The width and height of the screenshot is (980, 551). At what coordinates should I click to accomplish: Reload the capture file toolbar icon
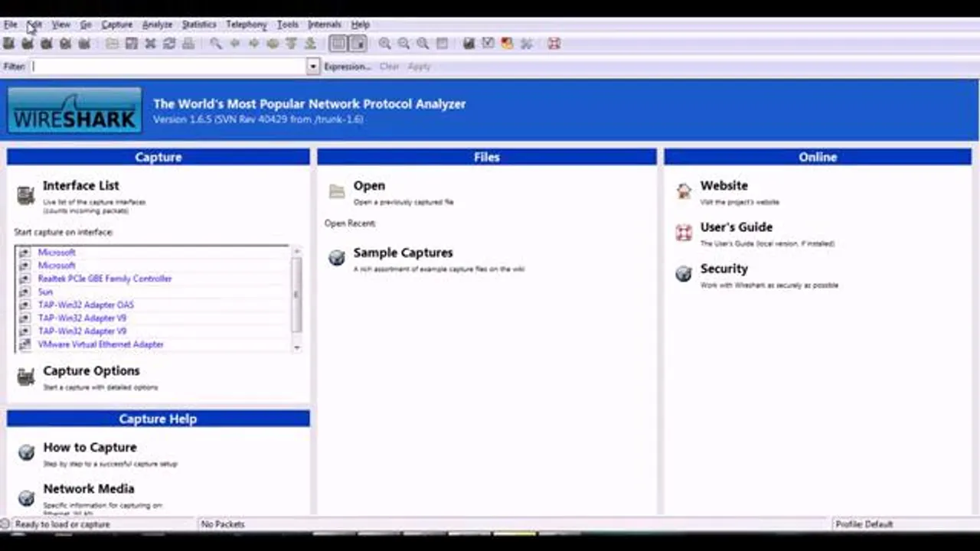tap(169, 44)
